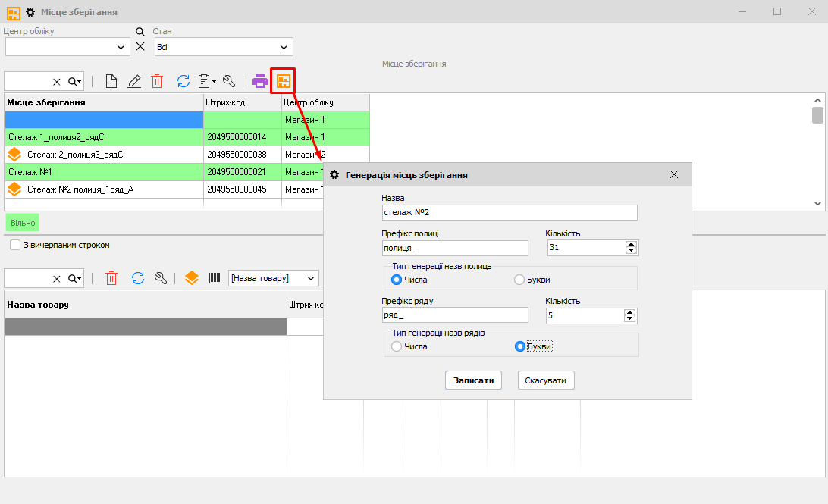828x504 pixels.
Task: Click the add new storage location icon
Action: pos(111,82)
